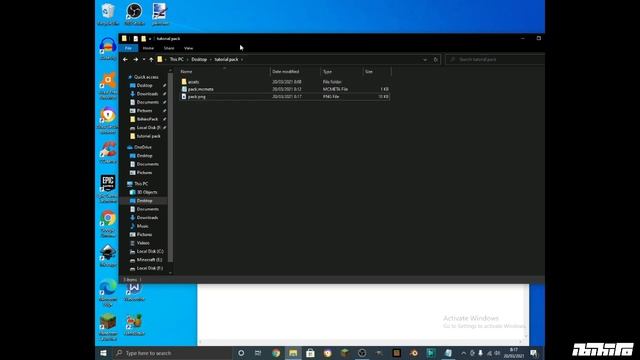Open Task View from the taskbar
The image size is (640, 360).
258,353
